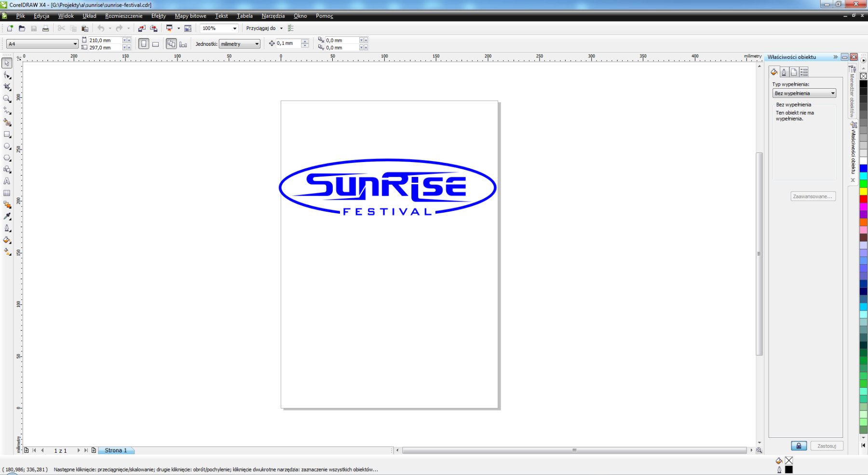Click the 'Strona 1' page tab
Image resolution: width=868 pixels, height=475 pixels.
click(116, 450)
